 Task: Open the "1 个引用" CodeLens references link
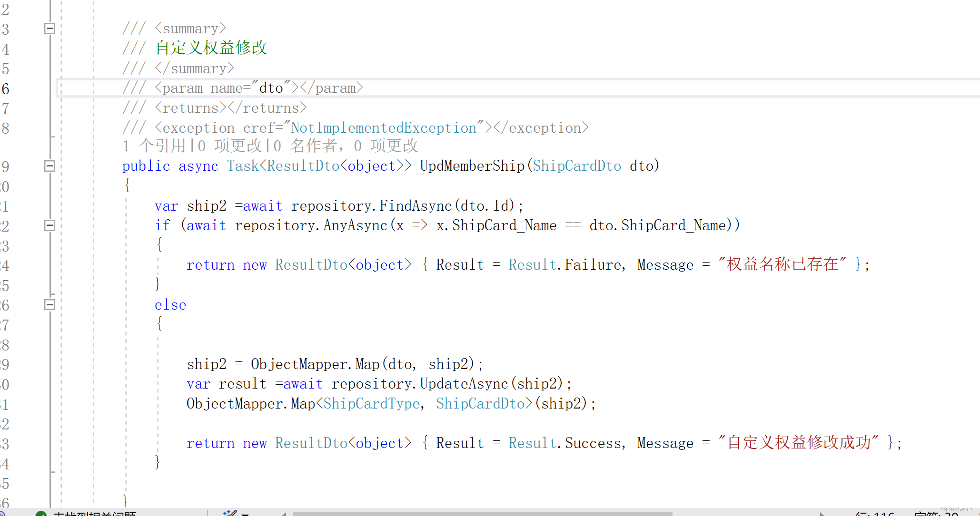155,146
